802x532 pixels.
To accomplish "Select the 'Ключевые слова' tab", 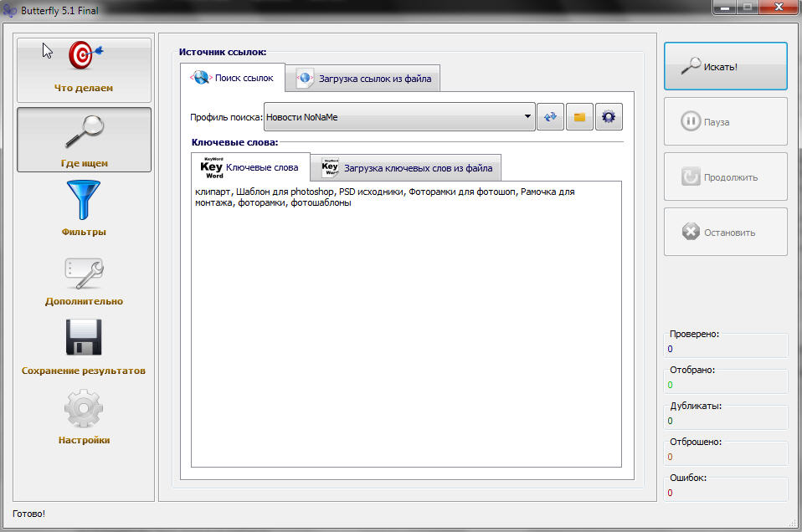I will pos(250,167).
